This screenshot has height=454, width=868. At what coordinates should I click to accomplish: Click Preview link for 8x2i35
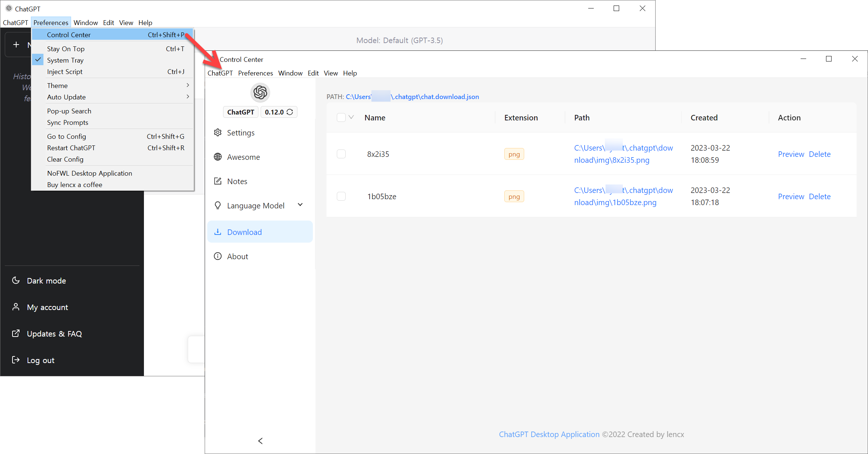click(791, 154)
